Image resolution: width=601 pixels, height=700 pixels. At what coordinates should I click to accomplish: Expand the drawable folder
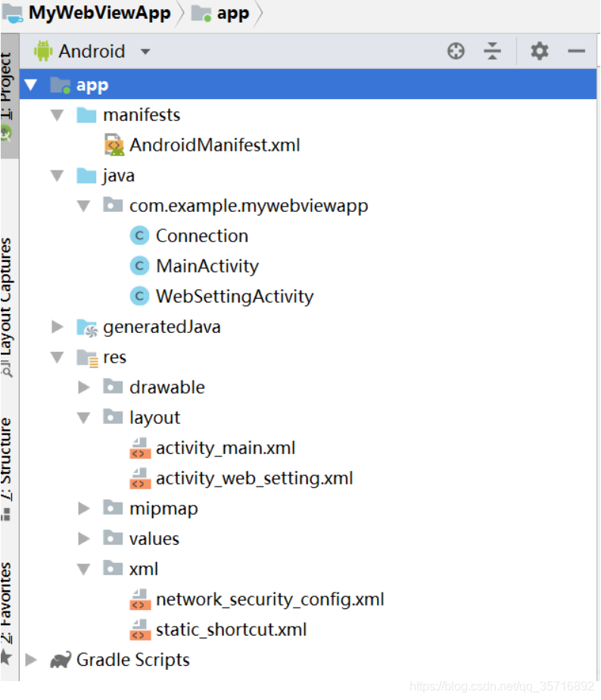click(83, 387)
